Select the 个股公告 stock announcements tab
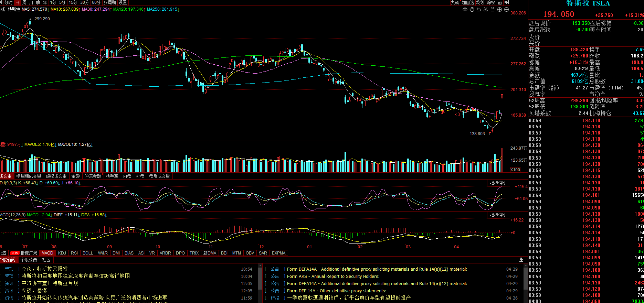Viewport: 644px width, 303px height. (29, 260)
